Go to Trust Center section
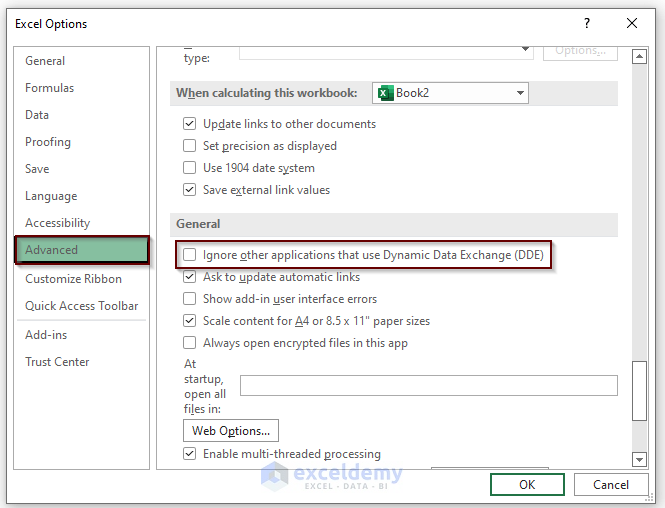The width and height of the screenshot is (665, 508). click(x=57, y=362)
